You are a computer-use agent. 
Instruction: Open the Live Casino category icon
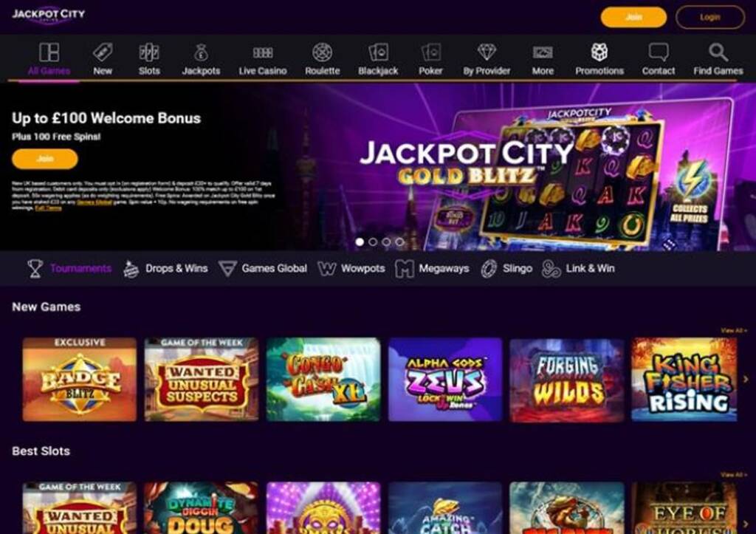tap(263, 52)
